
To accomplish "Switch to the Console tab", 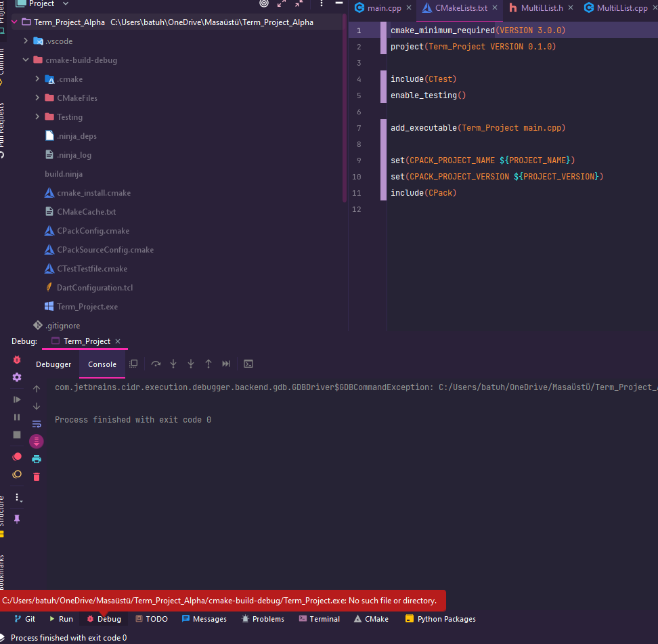I will pos(102,364).
